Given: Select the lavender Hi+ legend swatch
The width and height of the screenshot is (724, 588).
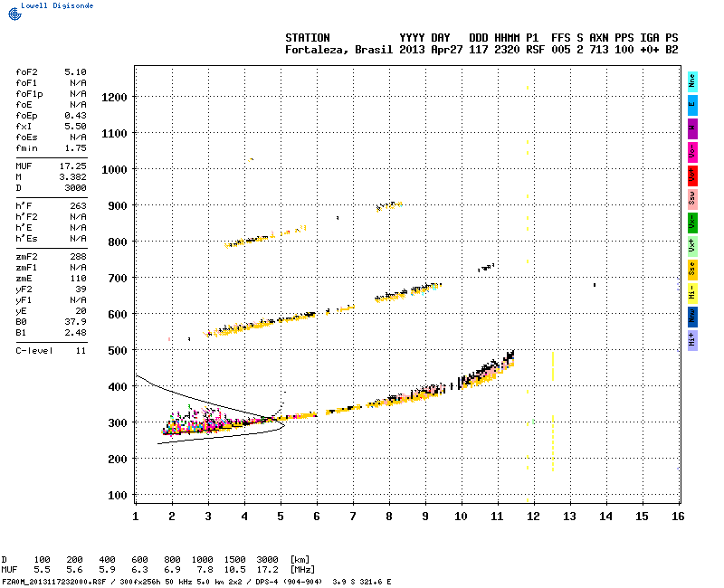Looking at the screenshot, I should click(x=692, y=341).
